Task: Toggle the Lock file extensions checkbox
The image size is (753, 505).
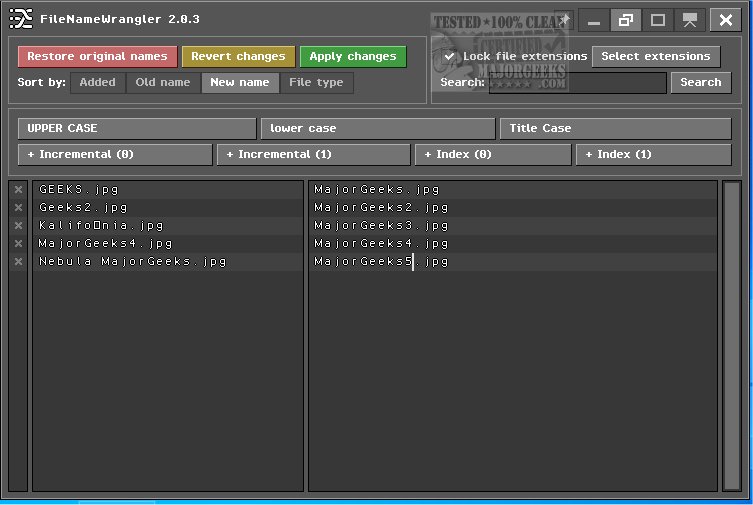Action: coord(449,57)
